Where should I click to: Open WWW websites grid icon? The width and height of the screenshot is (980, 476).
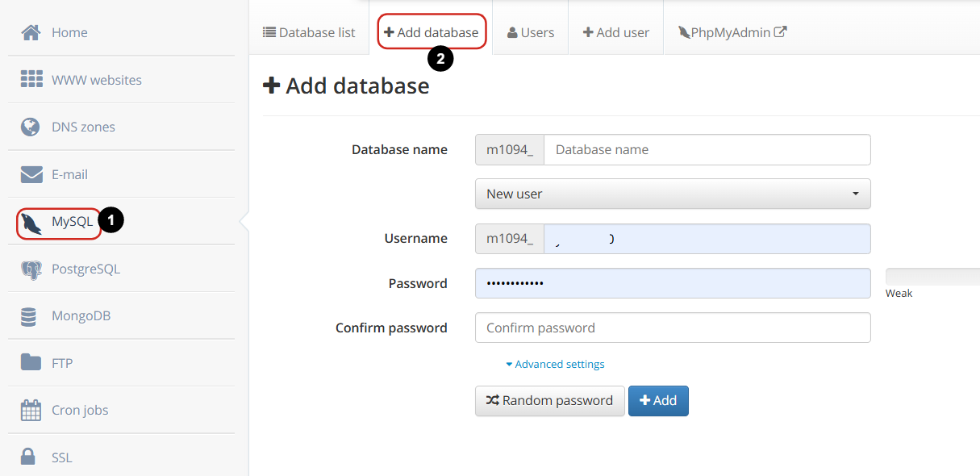coord(31,79)
